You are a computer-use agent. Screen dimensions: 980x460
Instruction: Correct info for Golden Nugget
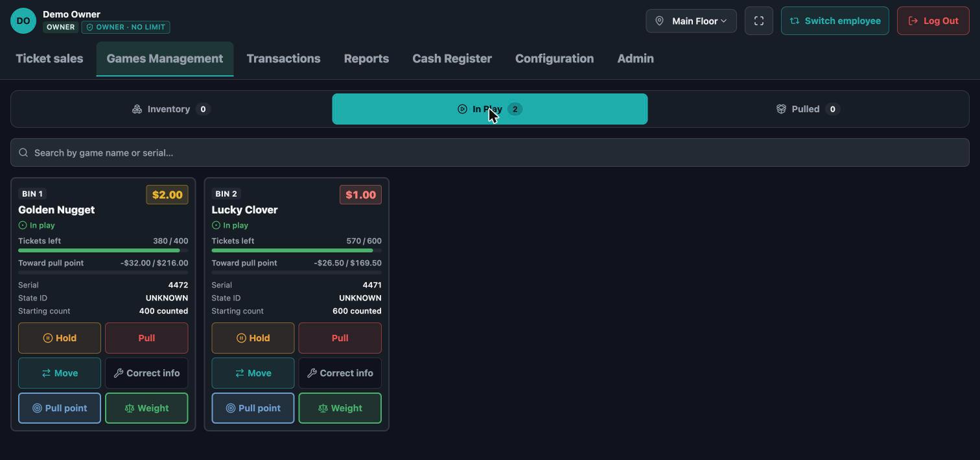click(x=146, y=373)
